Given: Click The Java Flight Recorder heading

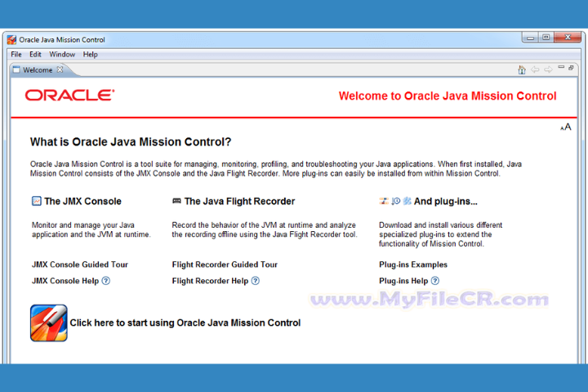Looking at the screenshot, I should 239,202.
